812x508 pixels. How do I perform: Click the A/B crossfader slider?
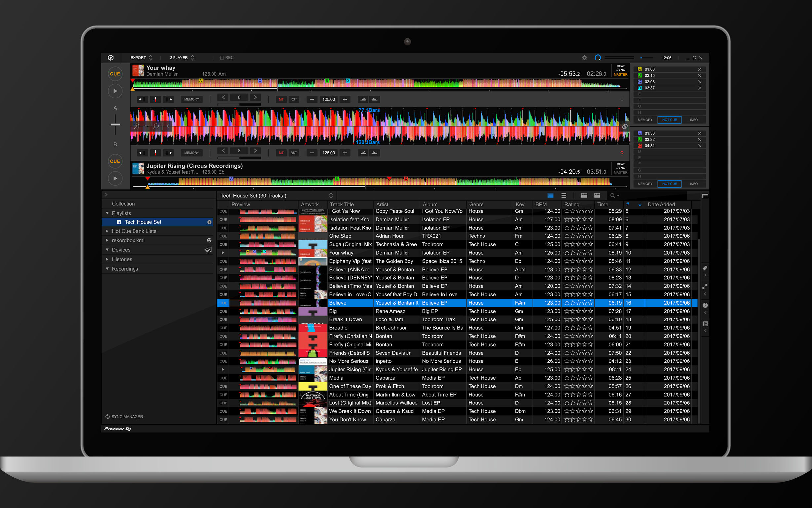(115, 125)
